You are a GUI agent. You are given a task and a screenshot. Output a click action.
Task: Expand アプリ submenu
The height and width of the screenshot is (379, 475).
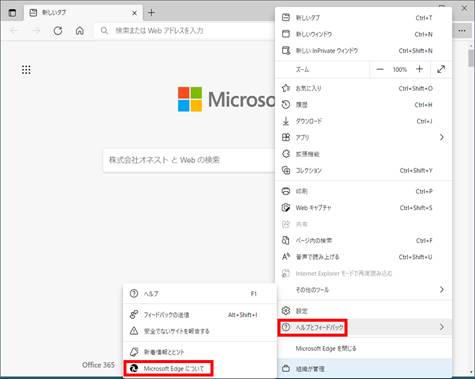pyautogui.click(x=363, y=137)
